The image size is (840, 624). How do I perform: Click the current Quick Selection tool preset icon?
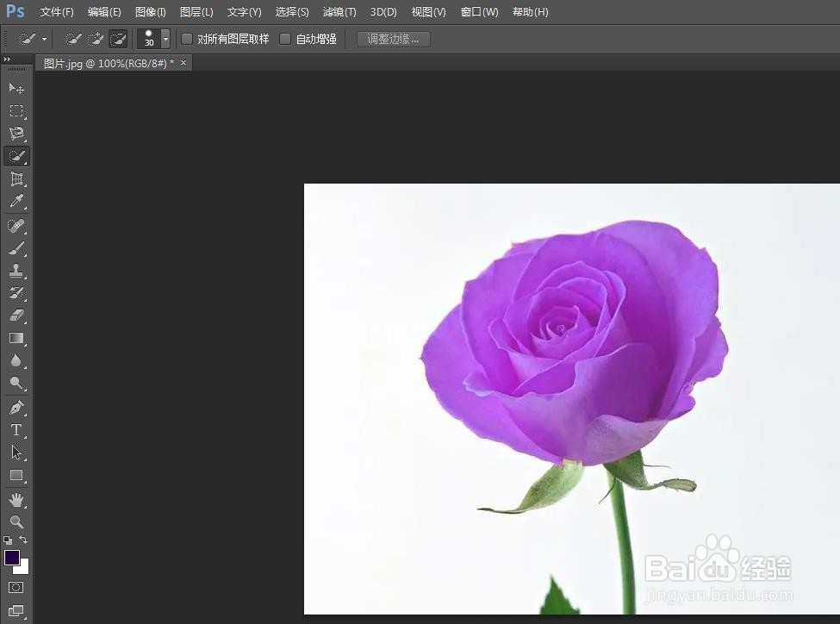[27, 39]
